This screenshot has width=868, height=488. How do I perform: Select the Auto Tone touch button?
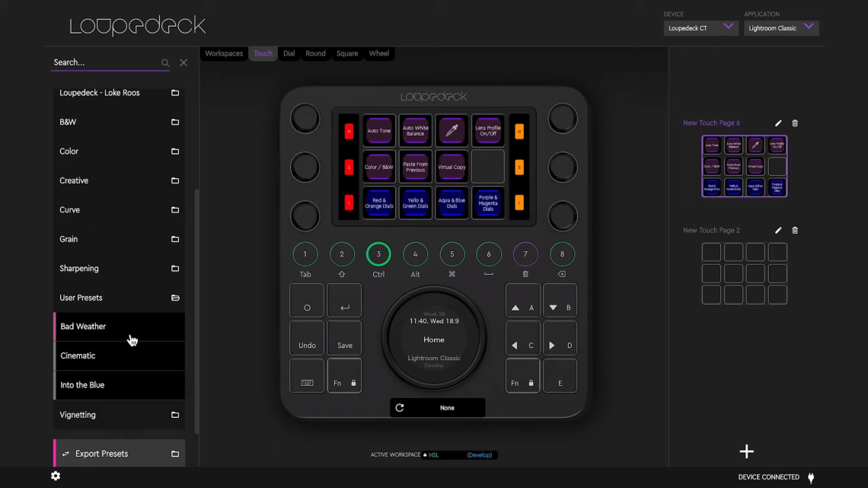click(379, 131)
